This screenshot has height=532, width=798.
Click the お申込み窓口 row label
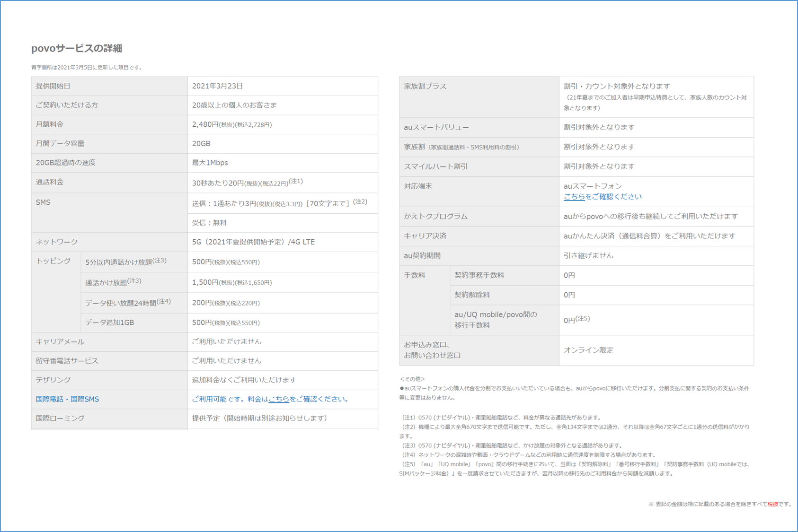432,350
